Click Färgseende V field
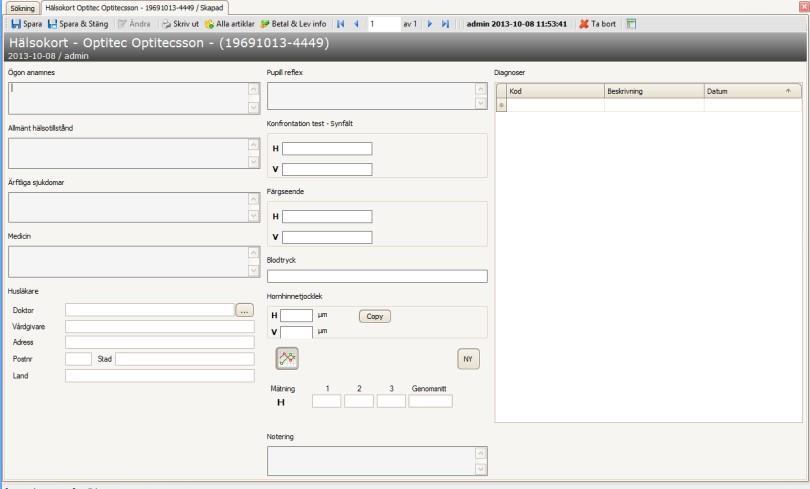Viewport: 810px width, 489px height. click(x=327, y=237)
